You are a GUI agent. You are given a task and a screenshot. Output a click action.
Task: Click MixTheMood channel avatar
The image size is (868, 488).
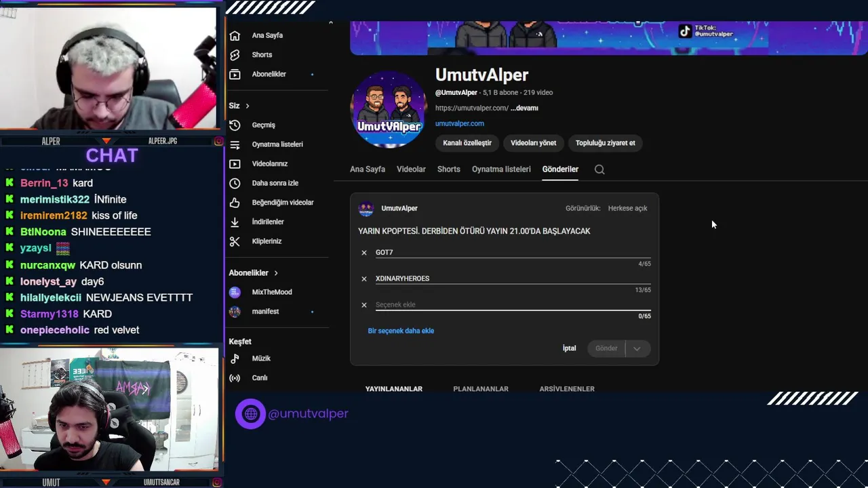[235, 292]
